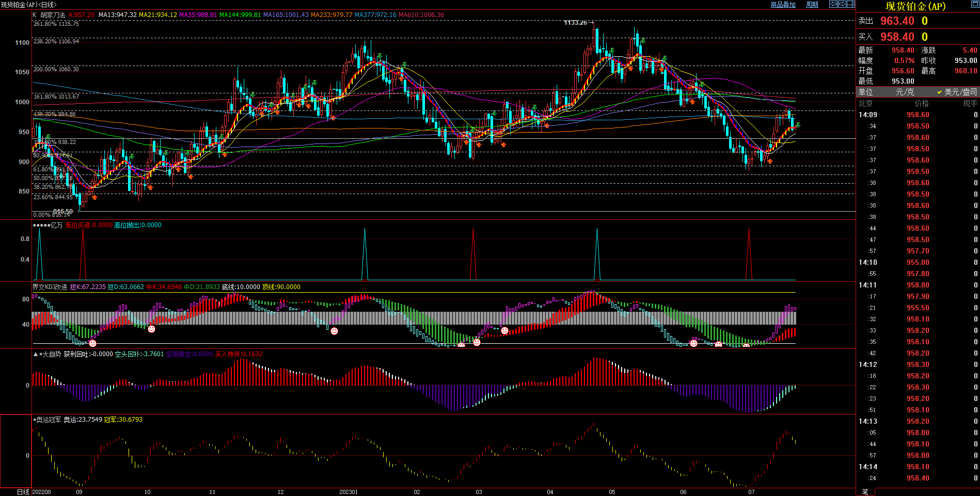Click the 胡家刀法 main indicator name
The width and height of the screenshot is (980, 496).
pyautogui.click(x=53, y=15)
